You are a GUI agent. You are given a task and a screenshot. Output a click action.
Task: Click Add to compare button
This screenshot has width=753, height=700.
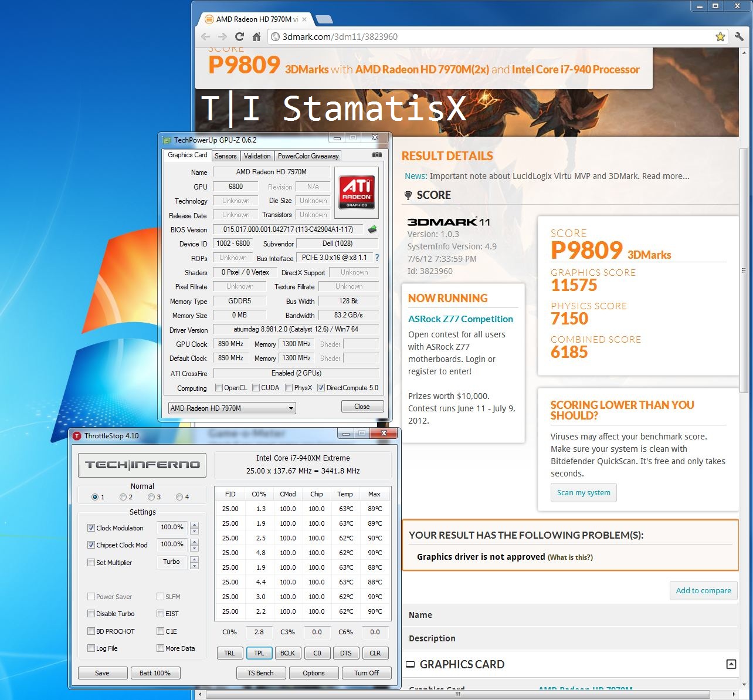point(703,591)
